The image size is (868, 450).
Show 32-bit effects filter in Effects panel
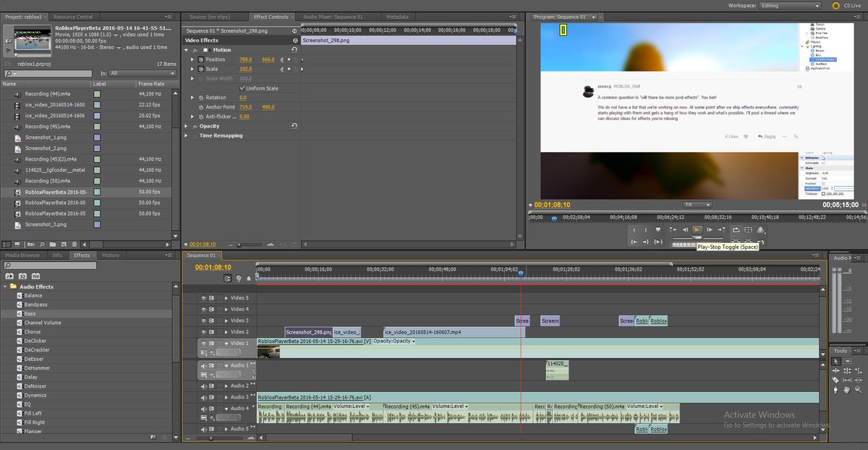[x=22, y=276]
